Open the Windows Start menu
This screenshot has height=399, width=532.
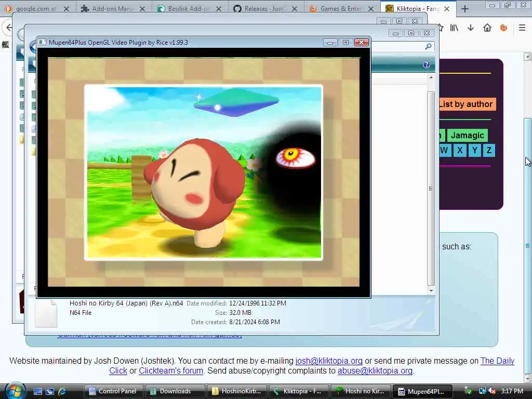click(14, 391)
